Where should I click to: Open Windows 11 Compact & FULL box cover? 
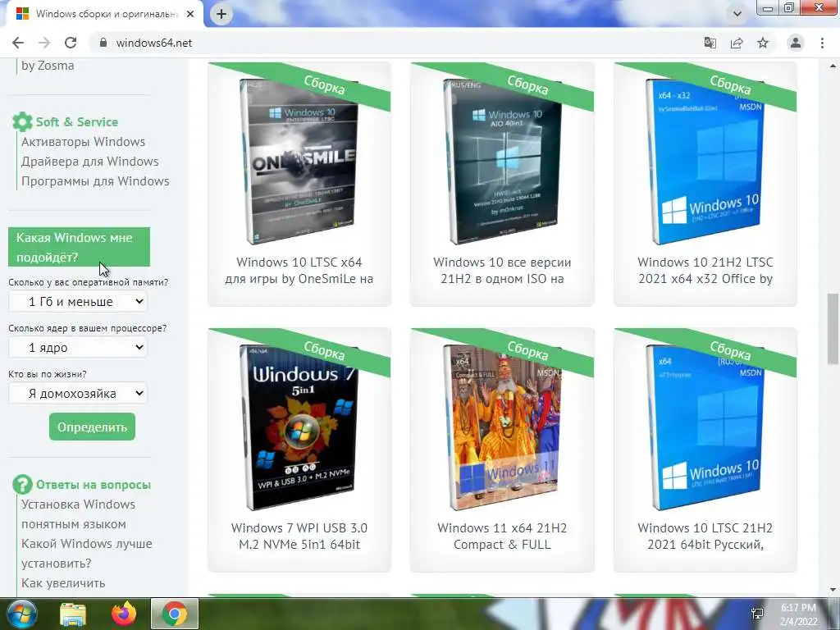[502, 427]
